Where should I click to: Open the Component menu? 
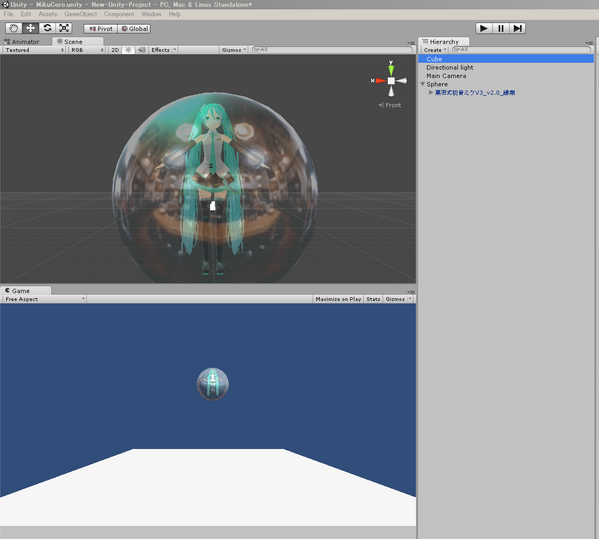119,14
